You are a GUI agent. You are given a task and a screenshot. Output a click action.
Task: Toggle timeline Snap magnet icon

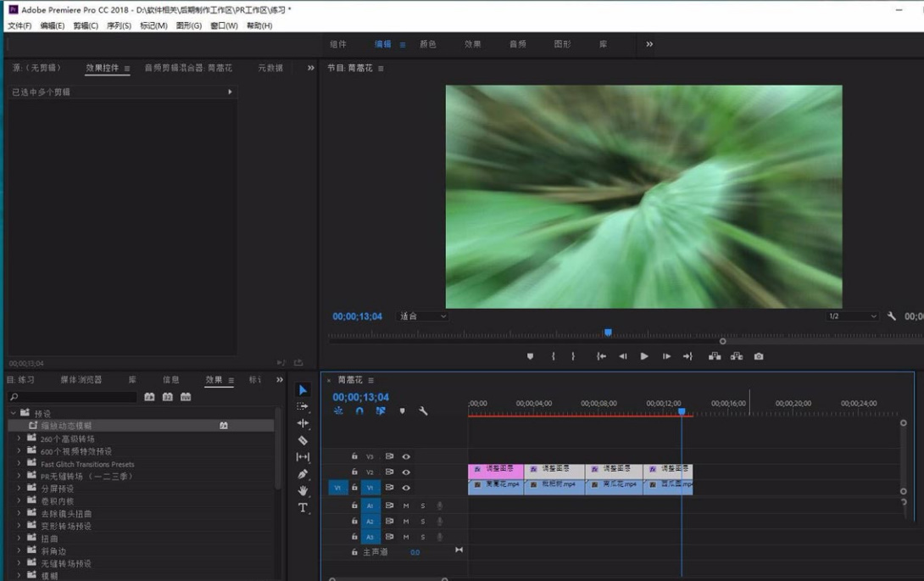pos(359,411)
